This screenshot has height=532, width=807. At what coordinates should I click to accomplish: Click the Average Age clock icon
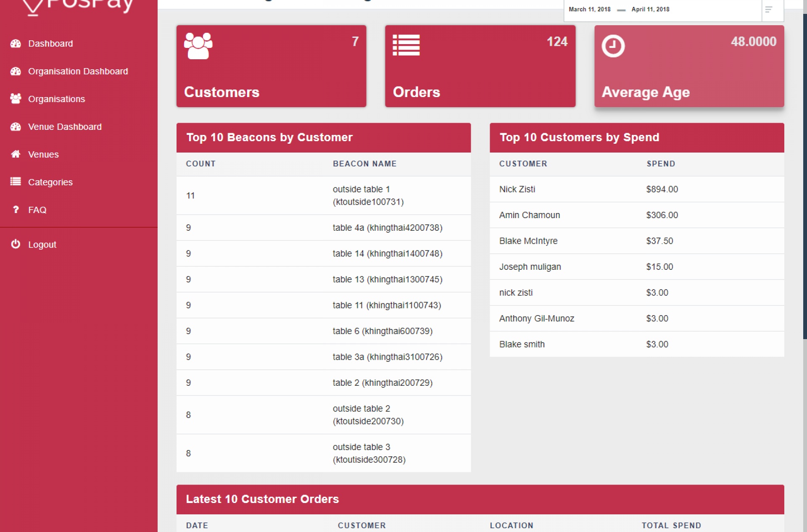(613, 46)
